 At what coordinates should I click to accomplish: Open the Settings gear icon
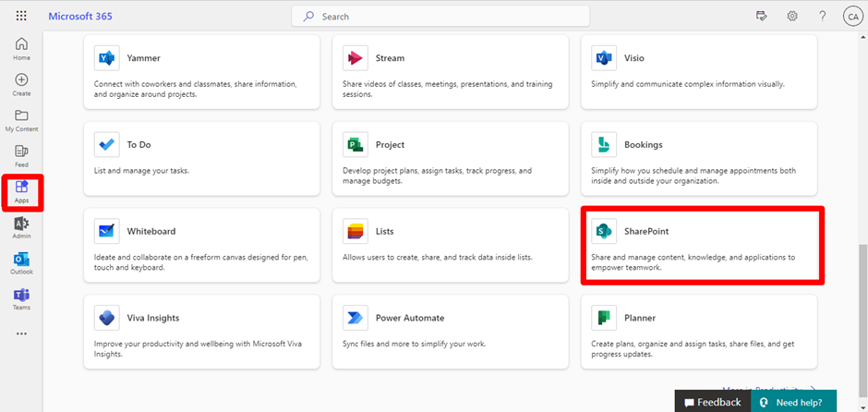[x=792, y=16]
